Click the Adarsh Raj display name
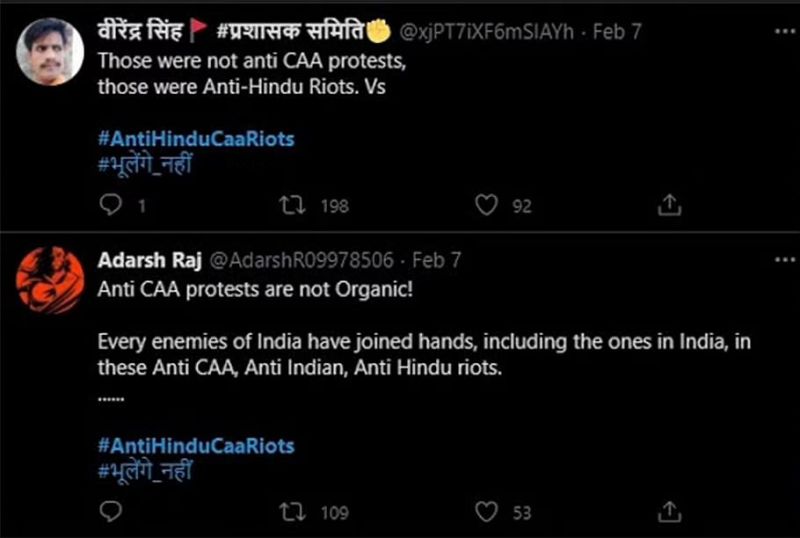This screenshot has height=538, width=800. (x=147, y=260)
